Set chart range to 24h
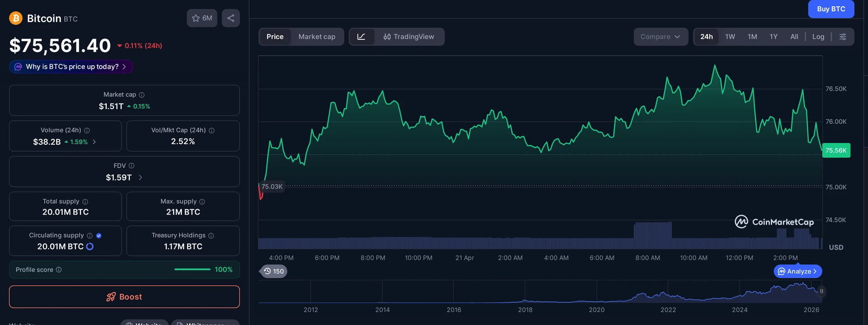The height and width of the screenshot is (325, 868). click(707, 37)
